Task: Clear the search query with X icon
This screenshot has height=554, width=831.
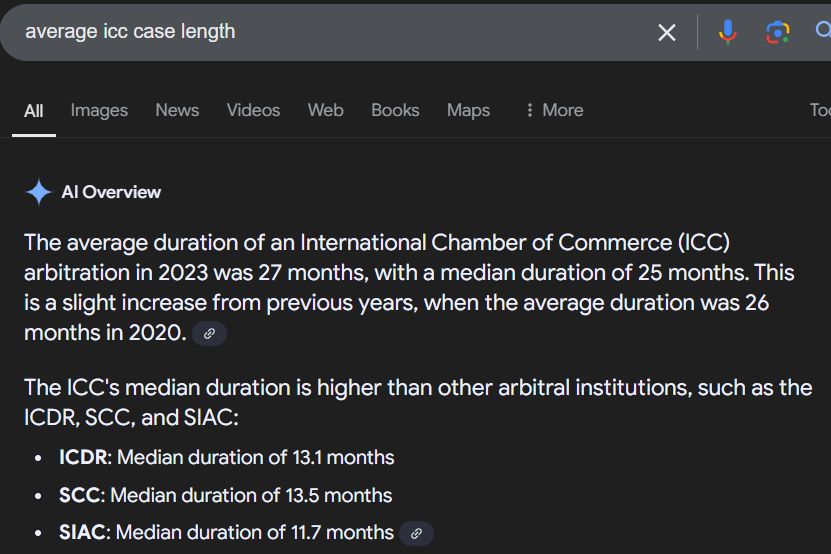Action: (x=667, y=32)
